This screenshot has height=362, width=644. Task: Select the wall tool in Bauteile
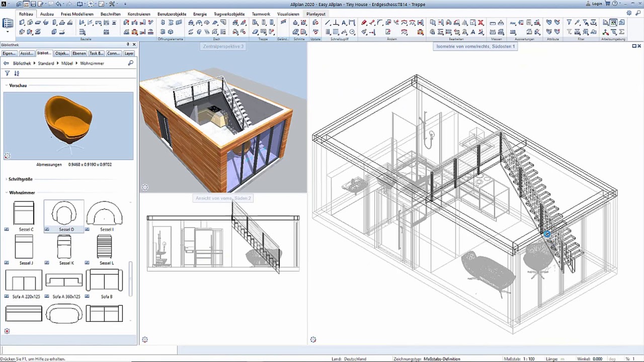pos(22,23)
